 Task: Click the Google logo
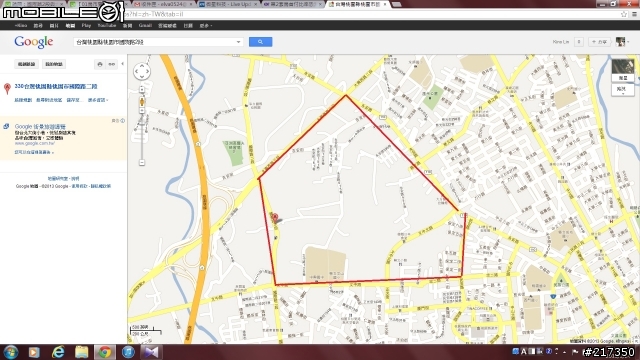33,42
